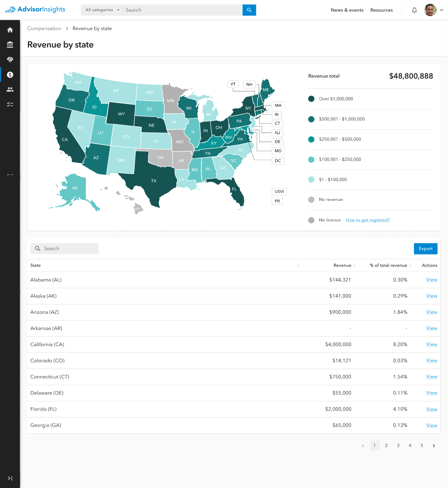Open the handshake icon in sidebar
This screenshot has height=488, width=448.
click(10, 59)
